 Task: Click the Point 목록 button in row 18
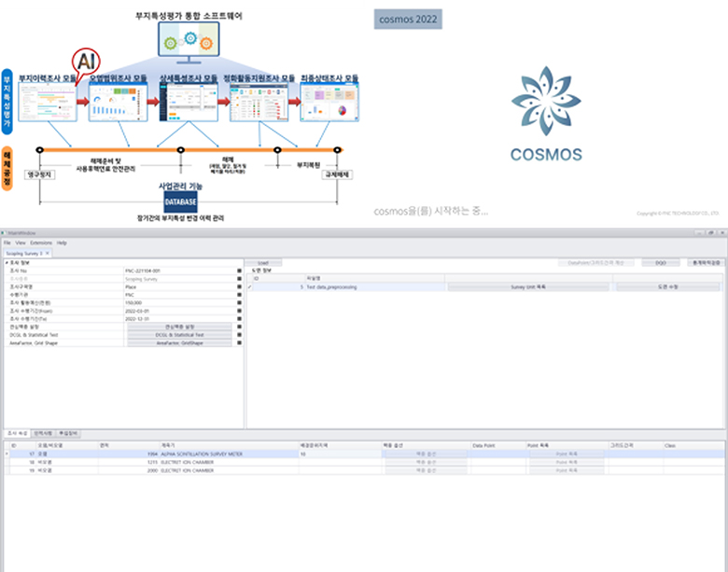tap(567, 463)
